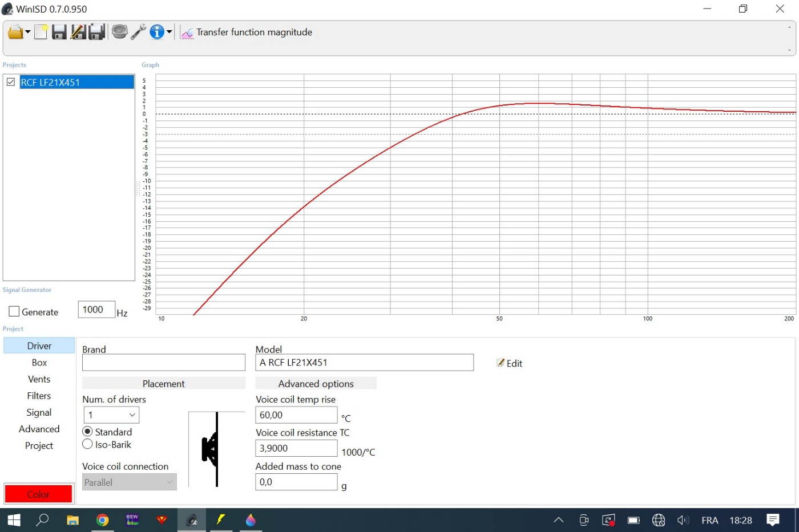
Task: Open project file with folder icon
Action: [x=15, y=32]
